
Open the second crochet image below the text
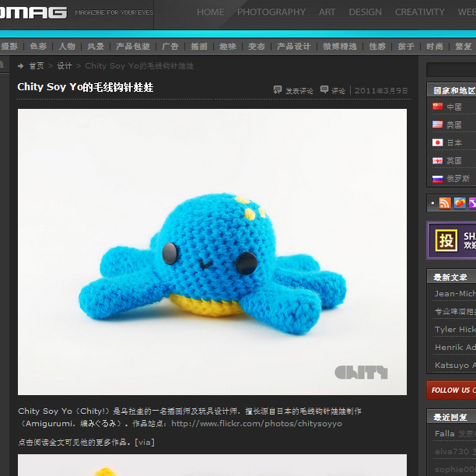(x=212, y=465)
